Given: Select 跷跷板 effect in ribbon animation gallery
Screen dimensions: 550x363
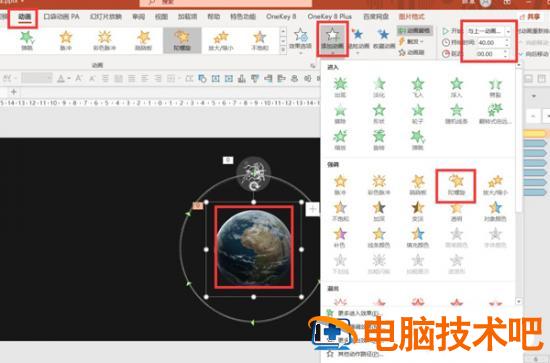Looking at the screenshot, I should tap(143, 40).
